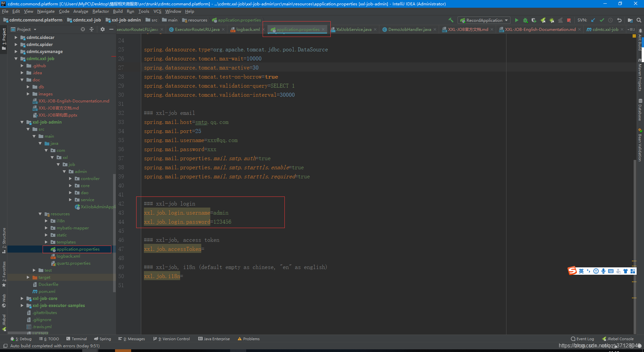The image size is (644, 352).
Task: Run RecordApplication with green play icon
Action: coord(517,20)
